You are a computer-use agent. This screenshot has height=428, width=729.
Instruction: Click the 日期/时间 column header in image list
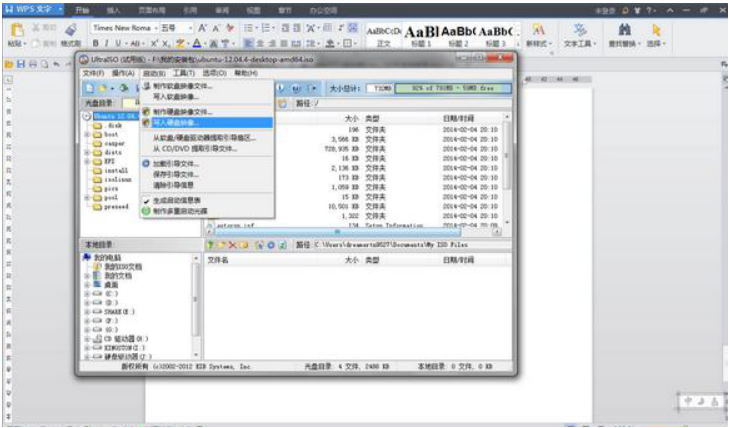pos(458,119)
